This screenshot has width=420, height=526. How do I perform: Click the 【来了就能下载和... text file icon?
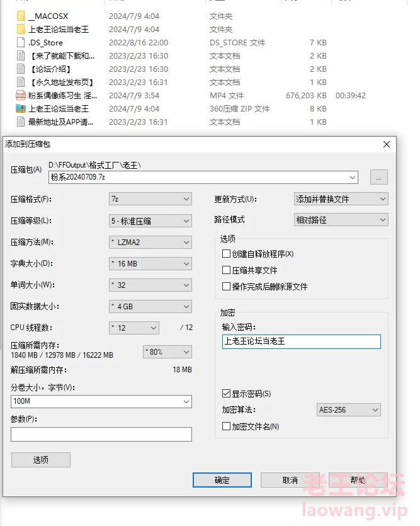(x=21, y=55)
